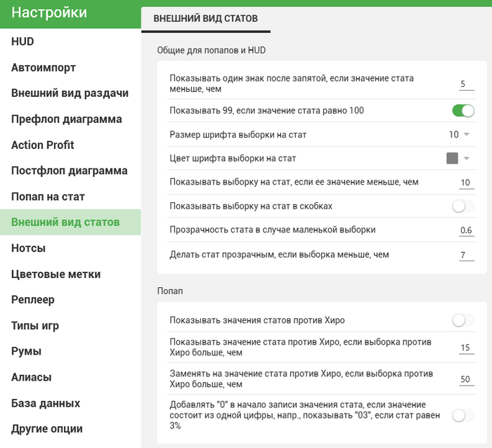This screenshot has height=448, width=492.
Task: Edit decimal threshold field showing 5
Action: point(467,84)
